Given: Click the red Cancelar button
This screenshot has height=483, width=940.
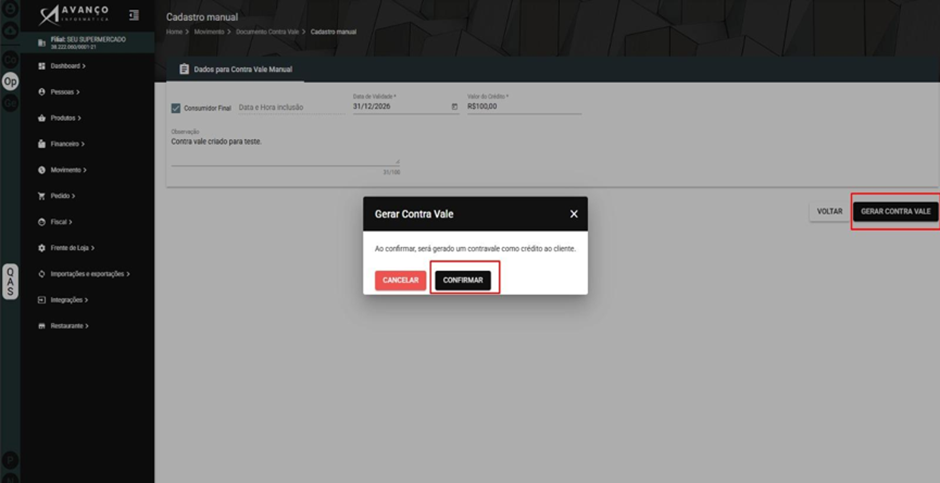Looking at the screenshot, I should click(400, 280).
